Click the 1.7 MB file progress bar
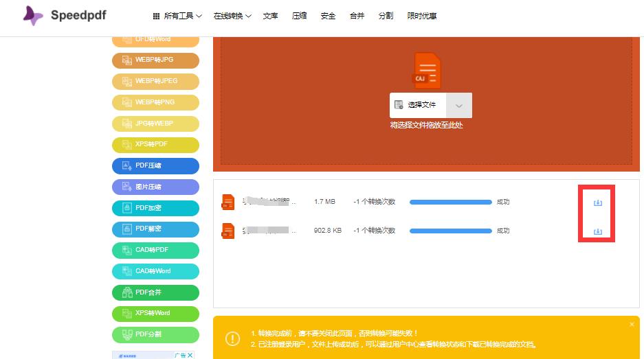Image resolution: width=644 pixels, height=359 pixels. [451, 202]
